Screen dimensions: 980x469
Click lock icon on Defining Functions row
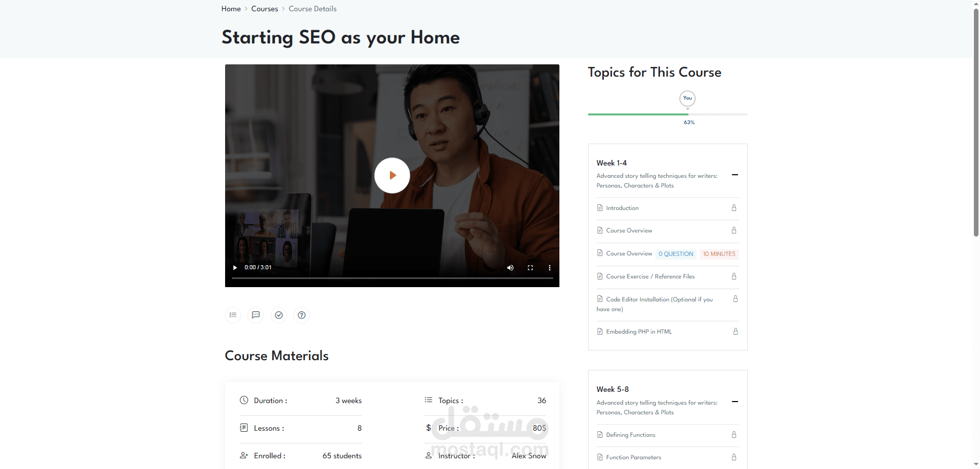(734, 435)
